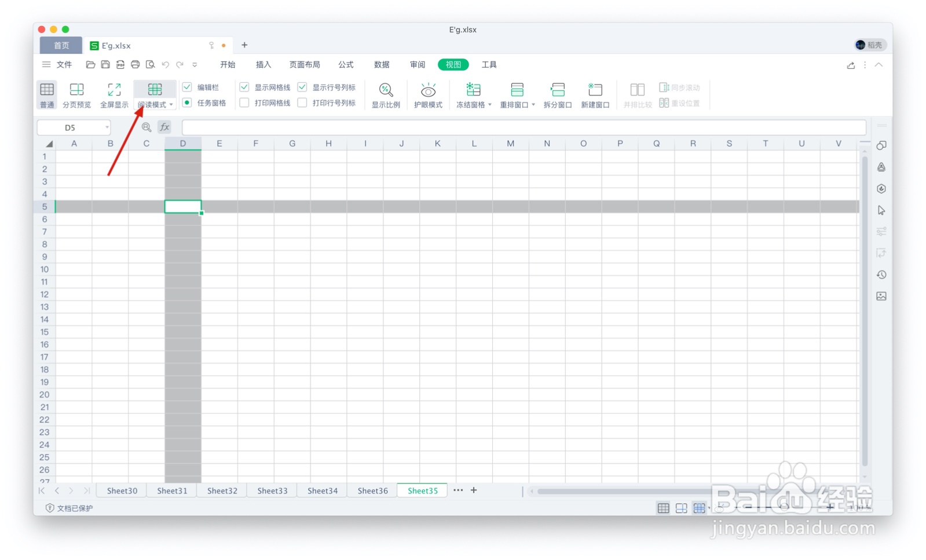The image size is (926, 560).
Task: Open the Formulas (公式) tab
Action: coord(346,64)
